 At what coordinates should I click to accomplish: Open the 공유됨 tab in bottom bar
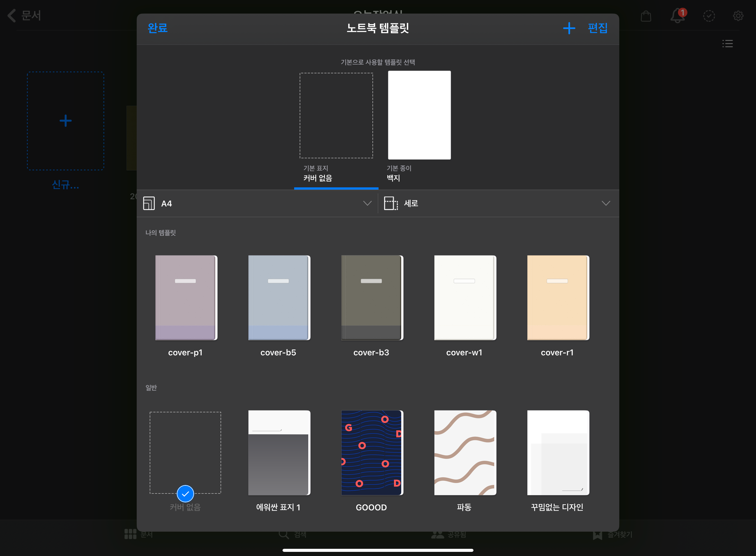coord(449,534)
